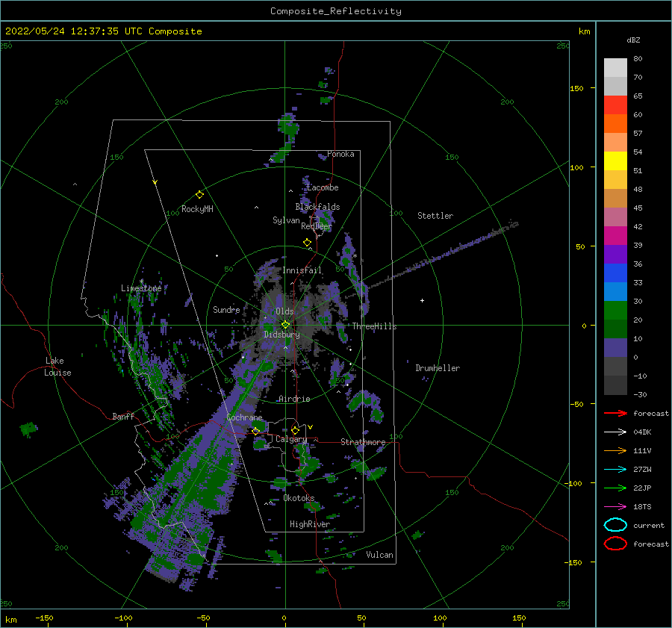The height and width of the screenshot is (628, 672).
Task: Click the dBZ legend heading
Action: (x=633, y=40)
